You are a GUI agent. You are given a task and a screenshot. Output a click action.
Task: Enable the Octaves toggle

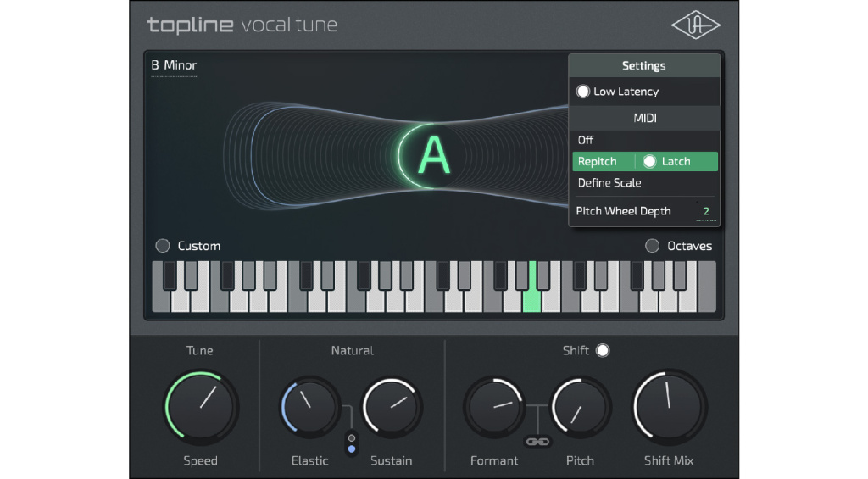click(x=652, y=246)
